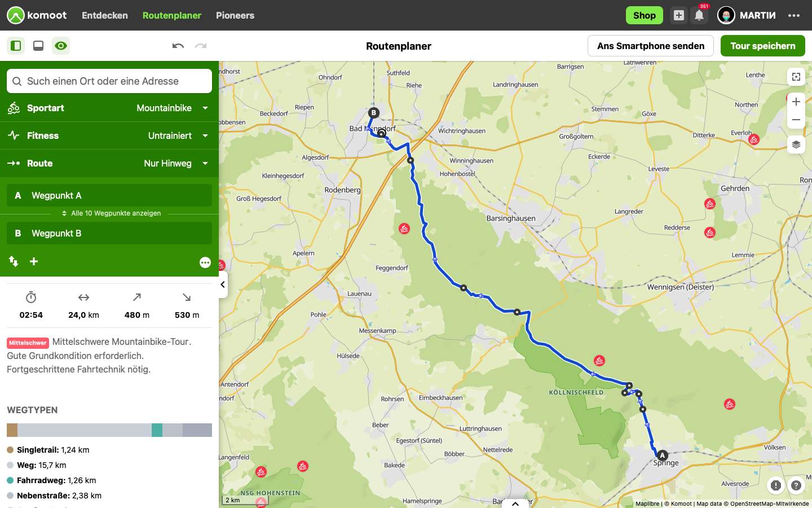Expand Alle 10 Wegpunkte anzeigen

(112, 213)
